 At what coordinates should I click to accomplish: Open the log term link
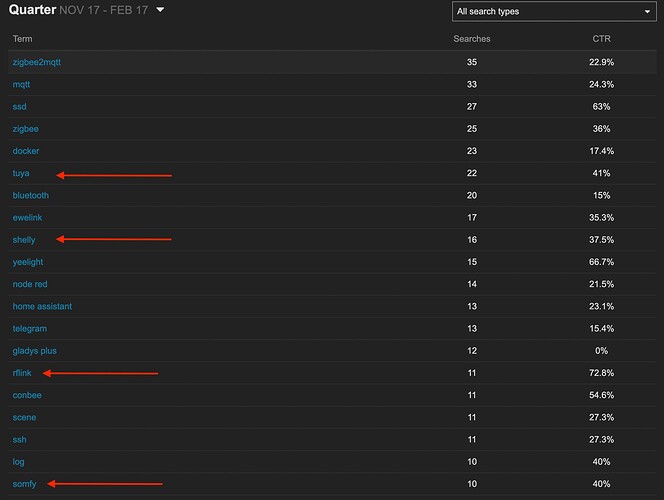18,462
